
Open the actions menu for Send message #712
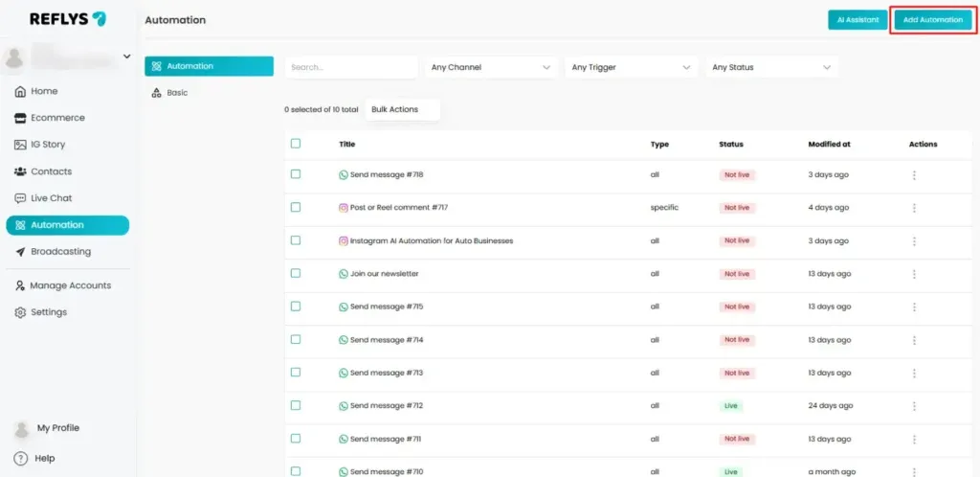coord(914,406)
